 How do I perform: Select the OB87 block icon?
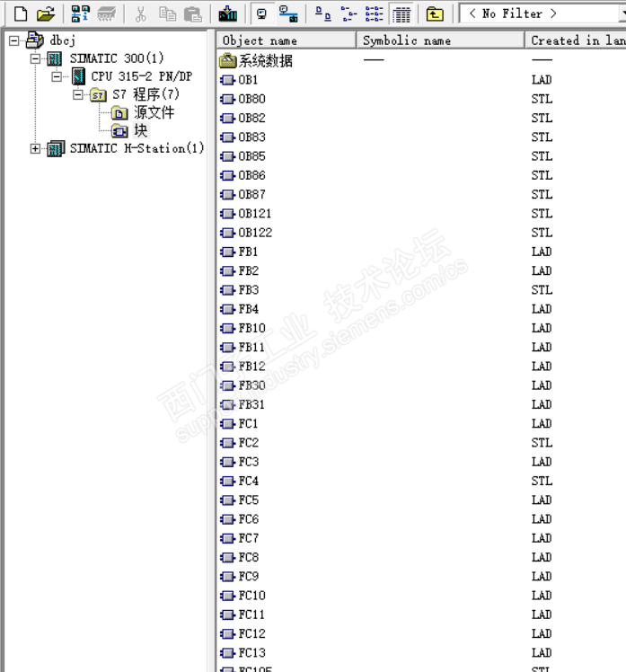click(227, 195)
